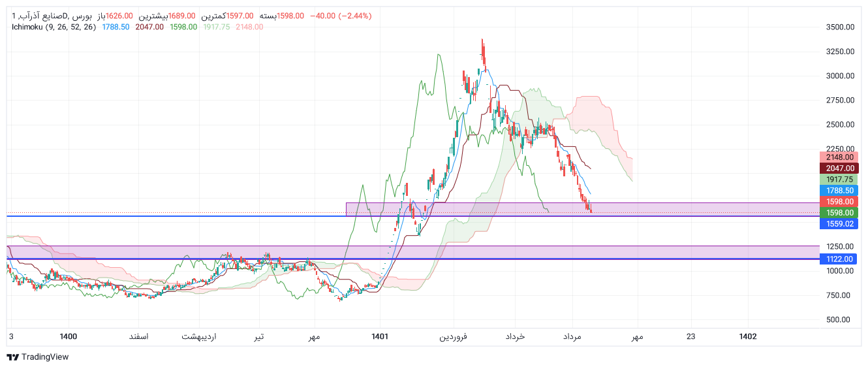Click the 1917.75 value in Ichimoku legend
Screen dimensions: 868x369
click(x=215, y=27)
